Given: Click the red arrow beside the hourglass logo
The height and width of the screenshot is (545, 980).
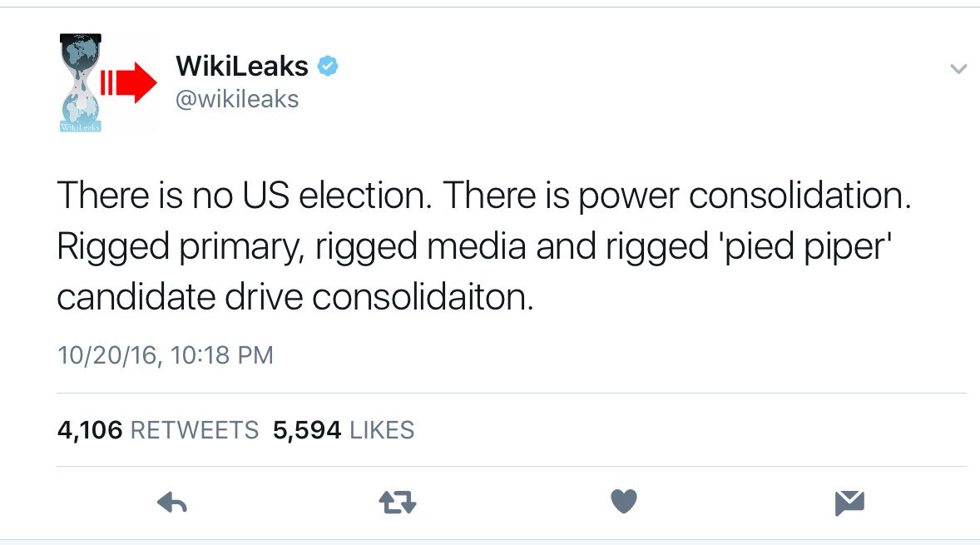Looking at the screenshot, I should 129,82.
